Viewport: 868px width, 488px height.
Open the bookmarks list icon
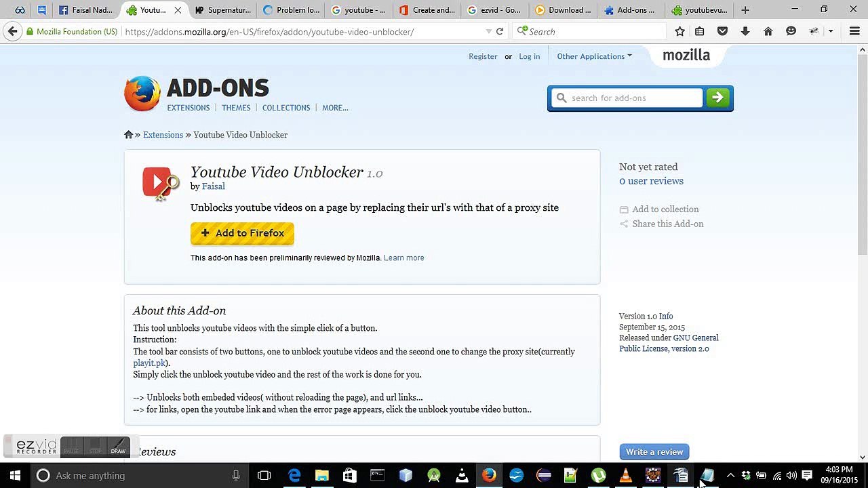pyautogui.click(x=699, y=31)
